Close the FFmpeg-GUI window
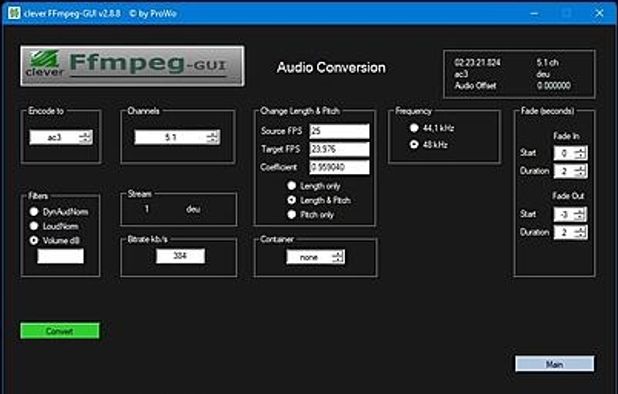This screenshot has height=394, width=618. point(599,13)
